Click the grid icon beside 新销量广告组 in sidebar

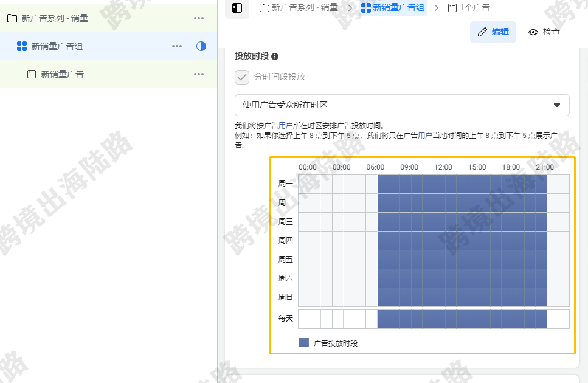(x=22, y=46)
